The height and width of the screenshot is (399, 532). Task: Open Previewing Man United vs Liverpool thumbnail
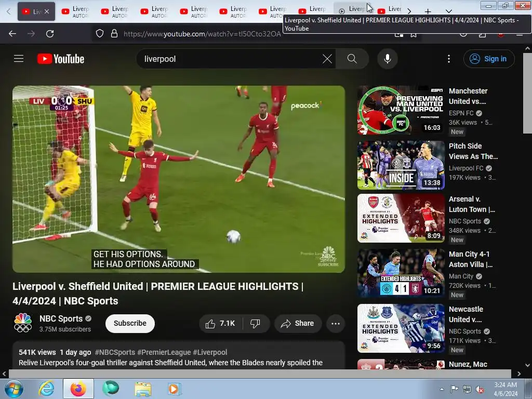401,110
